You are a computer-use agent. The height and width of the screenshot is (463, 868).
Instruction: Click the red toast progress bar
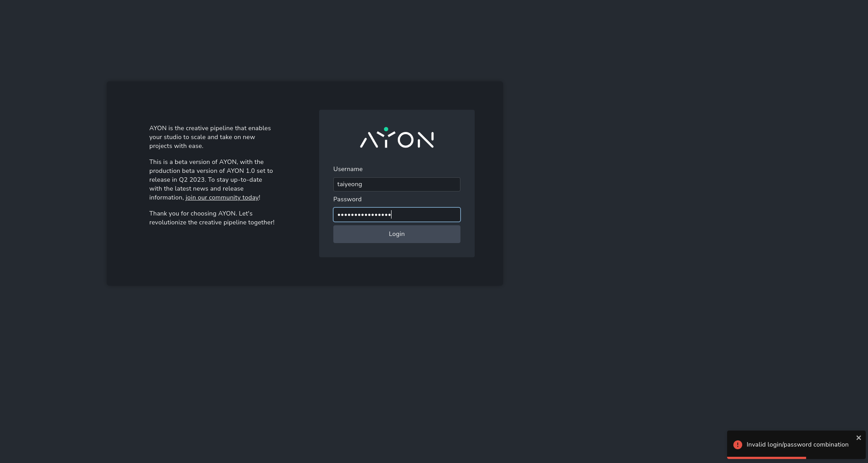(x=767, y=458)
